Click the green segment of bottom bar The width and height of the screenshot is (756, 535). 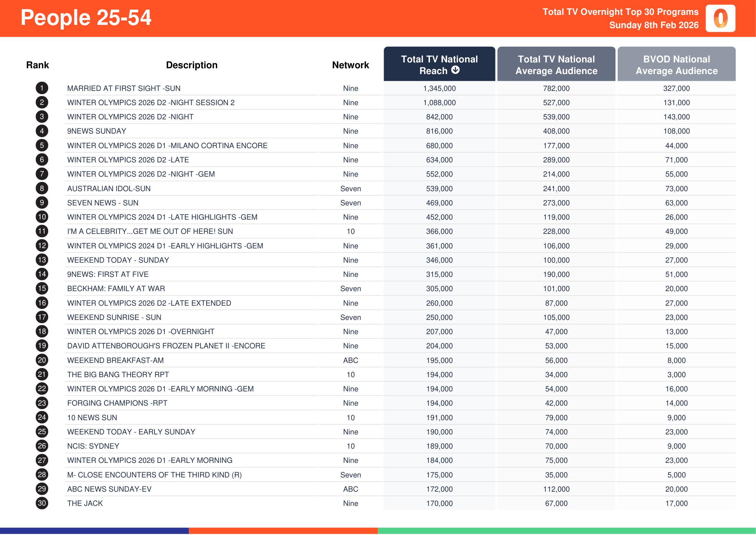point(566,531)
